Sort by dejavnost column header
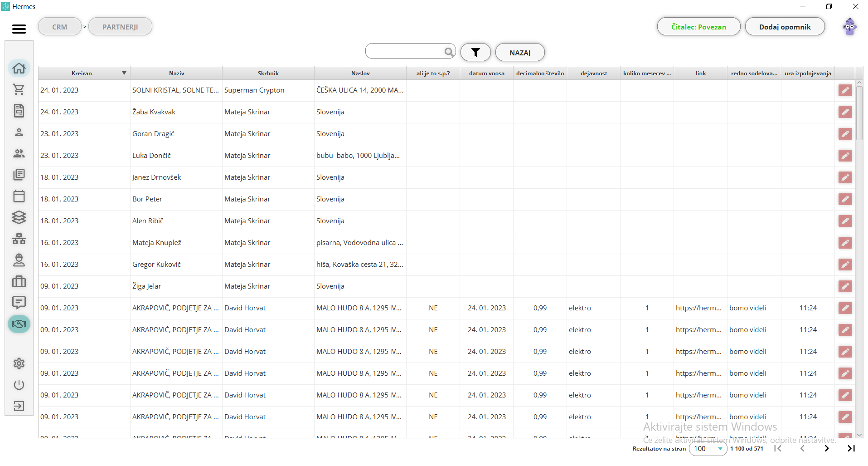868x466 pixels. [593, 73]
